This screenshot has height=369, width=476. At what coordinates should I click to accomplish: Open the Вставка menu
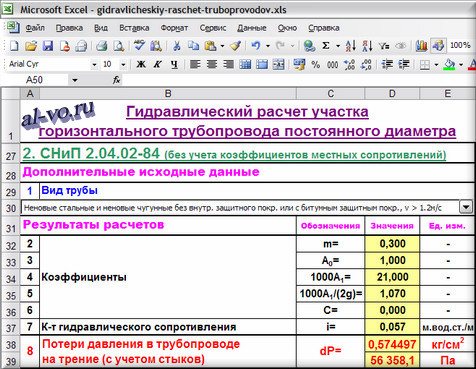click(134, 28)
